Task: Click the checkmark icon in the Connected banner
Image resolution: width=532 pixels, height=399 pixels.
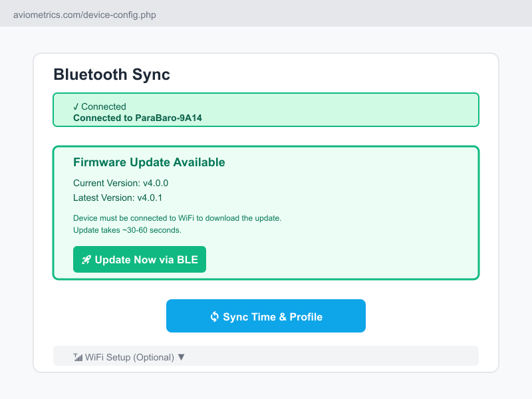Action: point(75,106)
